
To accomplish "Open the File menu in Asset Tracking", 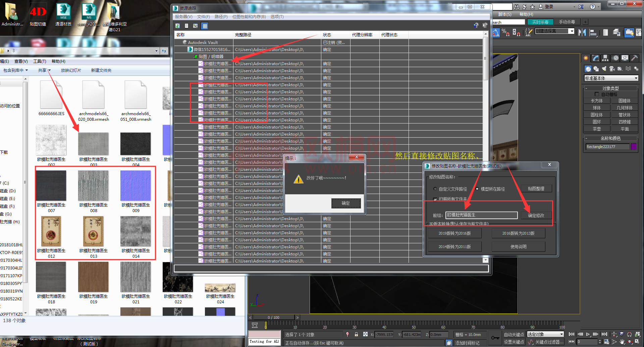I will 203,17.
